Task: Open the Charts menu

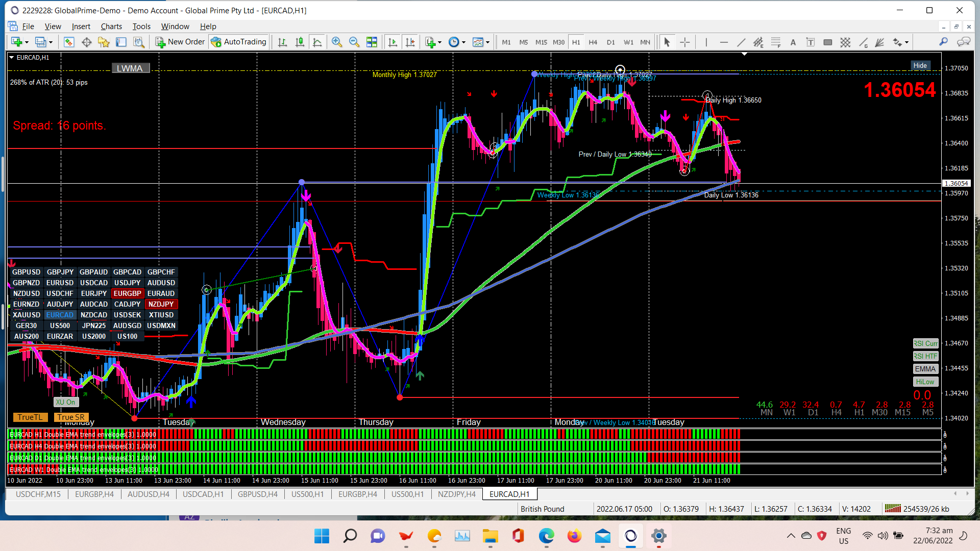Action: pyautogui.click(x=111, y=27)
